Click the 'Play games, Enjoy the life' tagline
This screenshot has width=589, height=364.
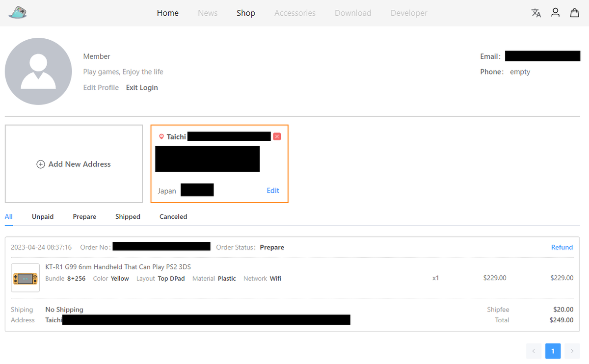(123, 72)
